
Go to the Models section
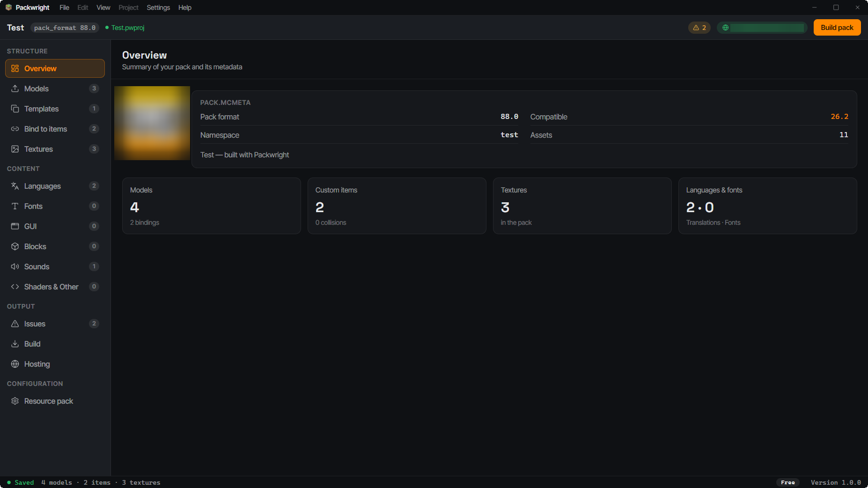(55, 89)
